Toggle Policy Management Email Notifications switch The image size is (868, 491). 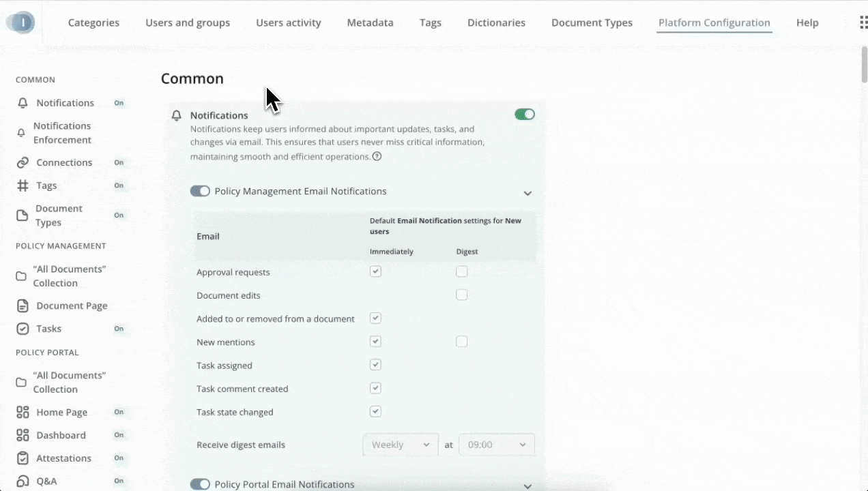tap(200, 191)
